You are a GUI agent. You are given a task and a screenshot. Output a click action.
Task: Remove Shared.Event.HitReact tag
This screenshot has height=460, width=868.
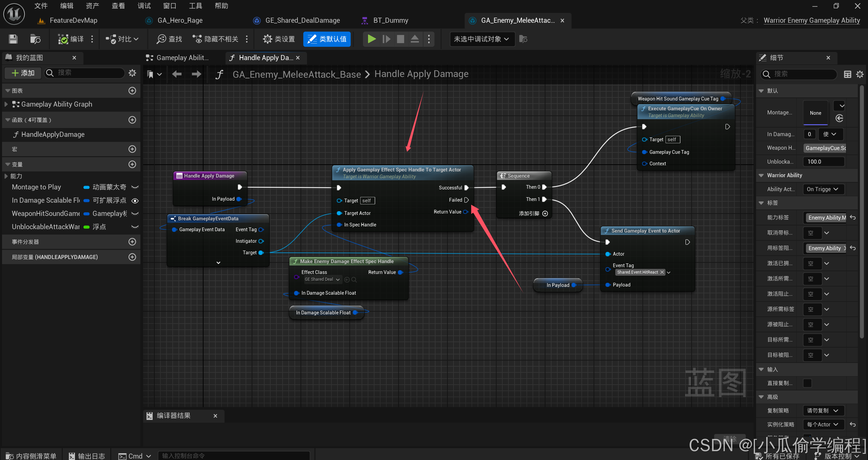pyautogui.click(x=662, y=272)
